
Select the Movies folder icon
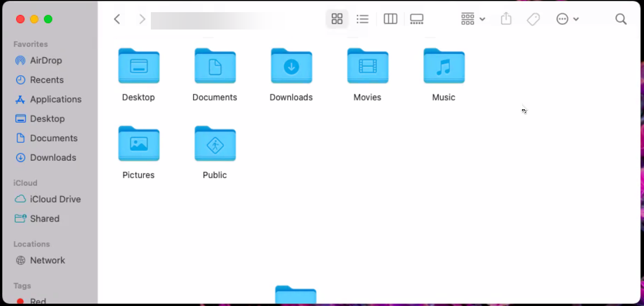(367, 67)
